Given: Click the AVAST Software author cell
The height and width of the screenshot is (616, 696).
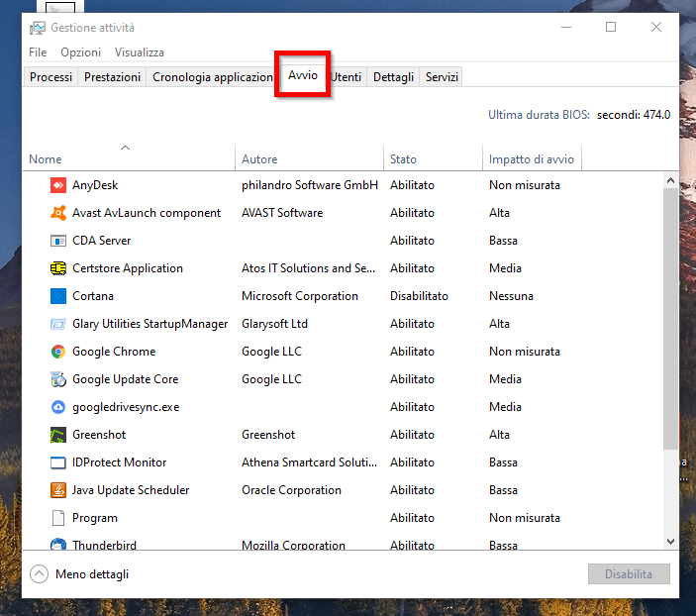Looking at the screenshot, I should pos(282,213).
